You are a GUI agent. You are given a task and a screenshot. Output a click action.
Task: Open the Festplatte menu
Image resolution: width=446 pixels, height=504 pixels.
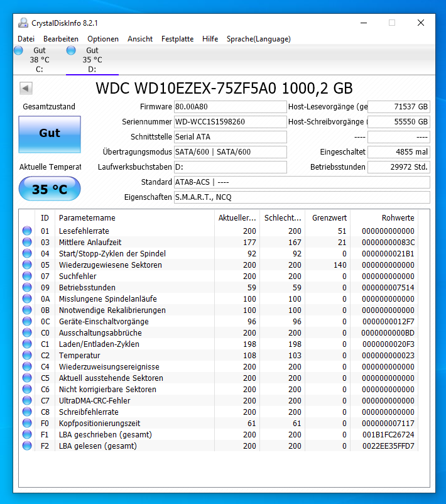(177, 39)
